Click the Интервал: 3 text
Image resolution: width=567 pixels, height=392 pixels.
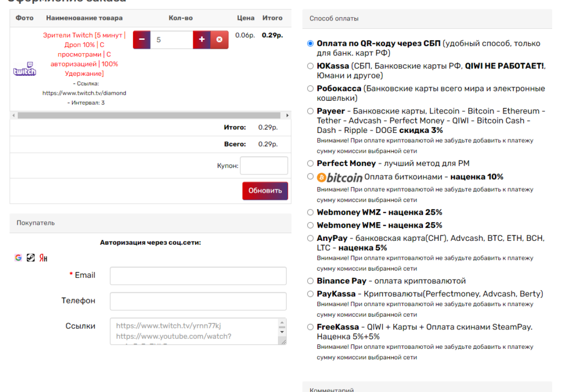[x=86, y=102]
